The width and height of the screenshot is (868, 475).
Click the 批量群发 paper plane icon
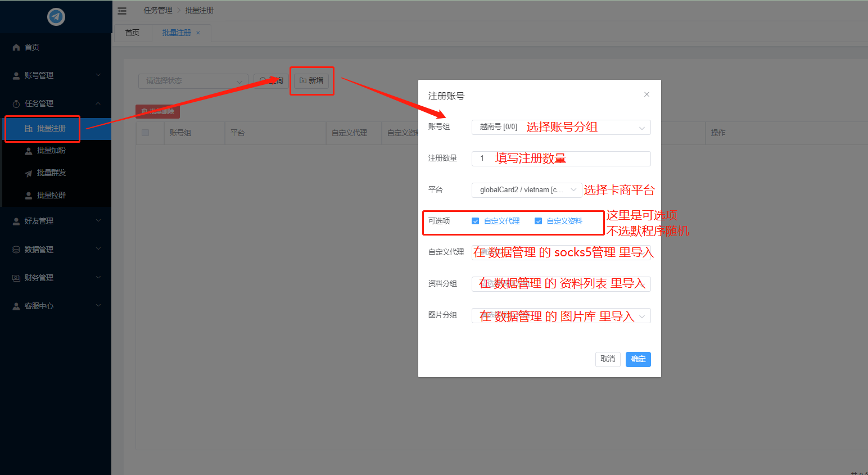coord(29,173)
